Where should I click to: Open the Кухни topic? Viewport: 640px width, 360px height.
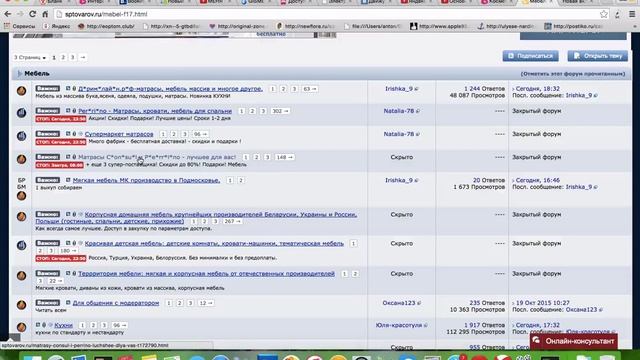(x=63, y=325)
